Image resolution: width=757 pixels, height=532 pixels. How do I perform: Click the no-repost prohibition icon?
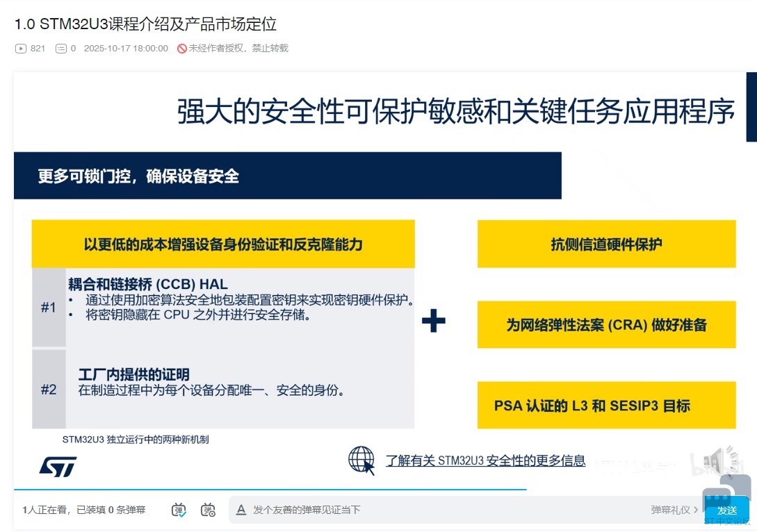pyautogui.click(x=182, y=49)
